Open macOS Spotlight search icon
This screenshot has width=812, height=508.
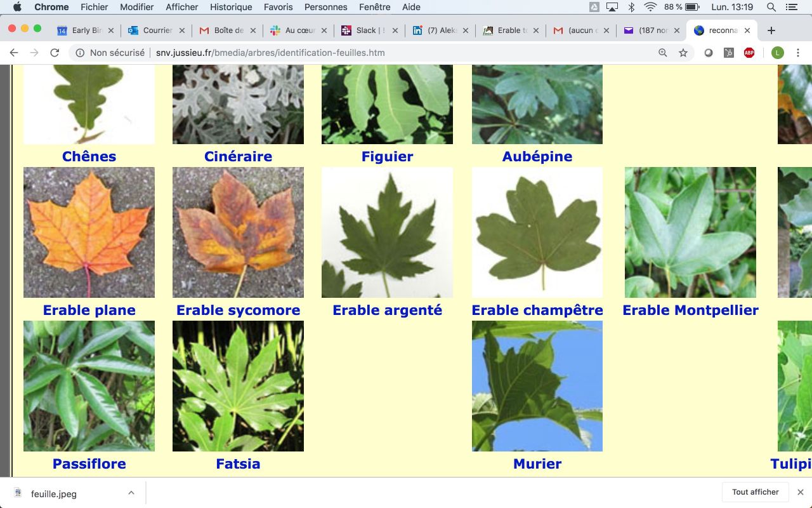(771, 7)
